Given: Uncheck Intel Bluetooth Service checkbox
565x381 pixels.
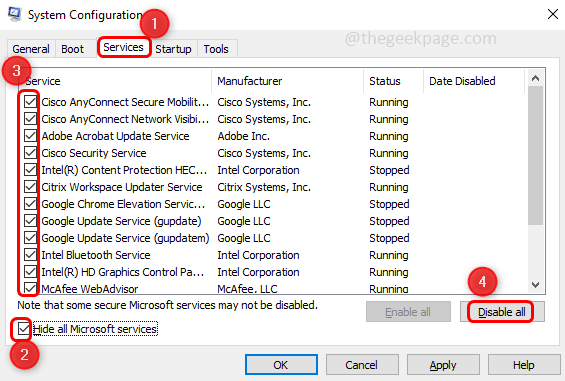Looking at the screenshot, I should [x=30, y=254].
